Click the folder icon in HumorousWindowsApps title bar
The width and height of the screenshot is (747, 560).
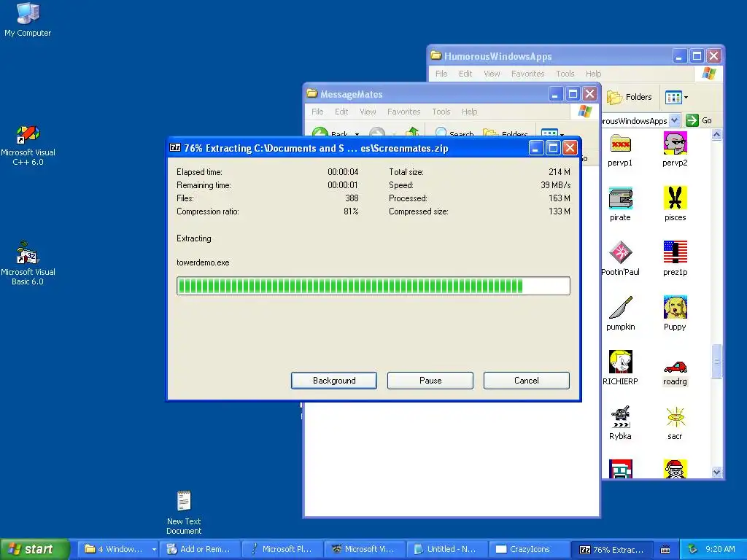(x=436, y=55)
